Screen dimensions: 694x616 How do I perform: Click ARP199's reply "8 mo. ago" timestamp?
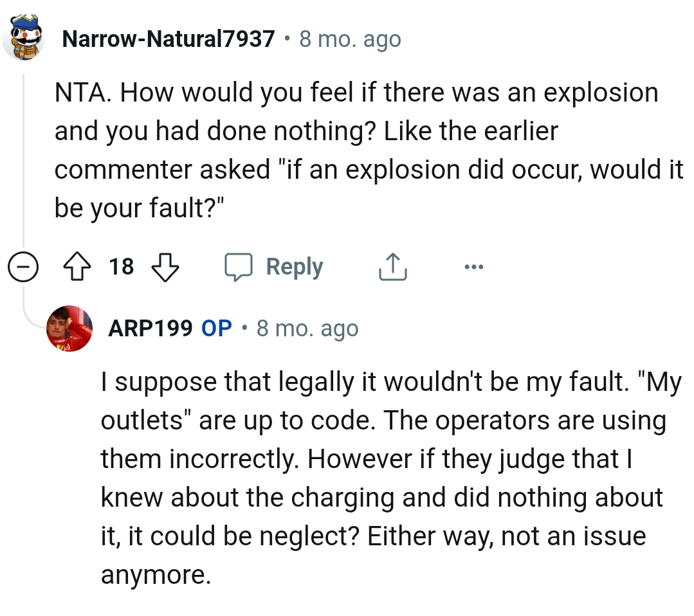coord(307,329)
